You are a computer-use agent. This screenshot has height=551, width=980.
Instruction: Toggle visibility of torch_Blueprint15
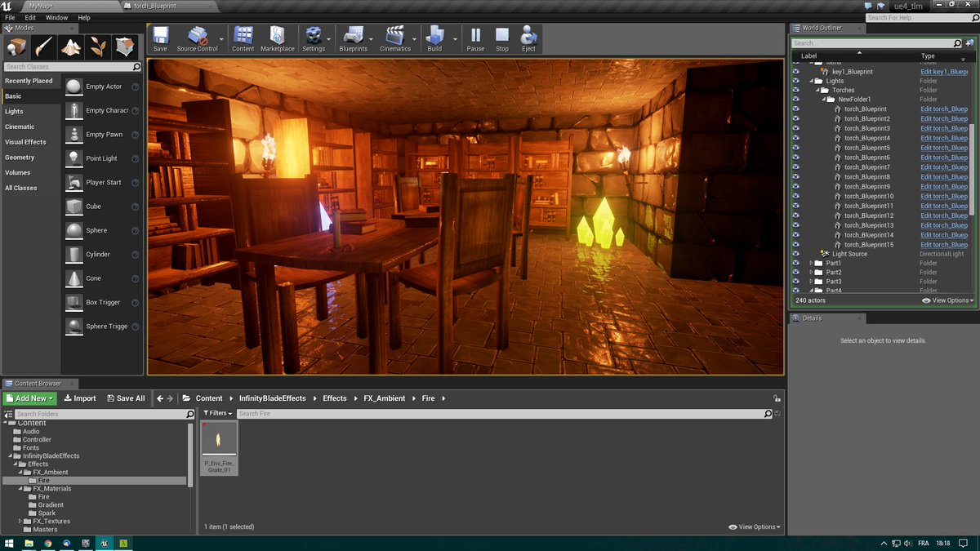(795, 244)
